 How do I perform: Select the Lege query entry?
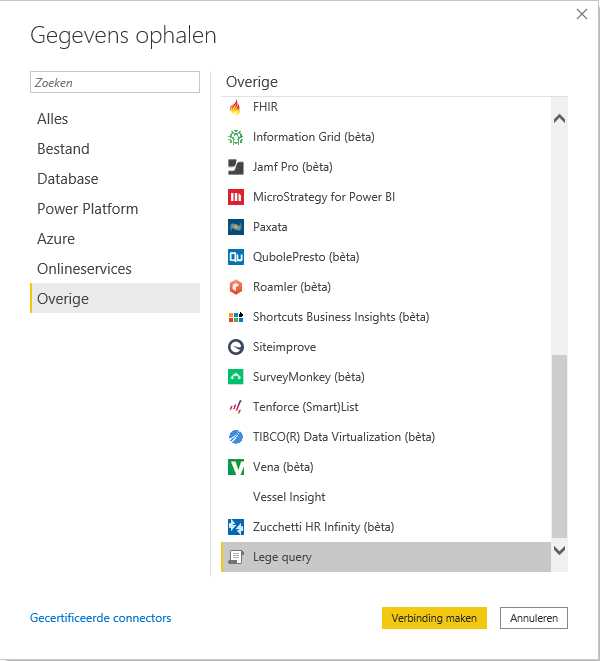[386, 557]
